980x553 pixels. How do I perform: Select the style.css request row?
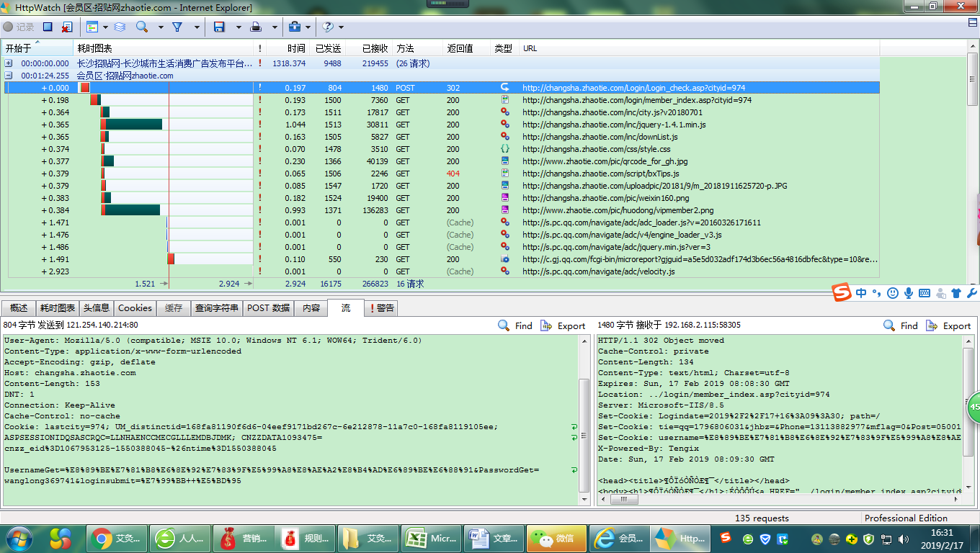[x=596, y=149]
